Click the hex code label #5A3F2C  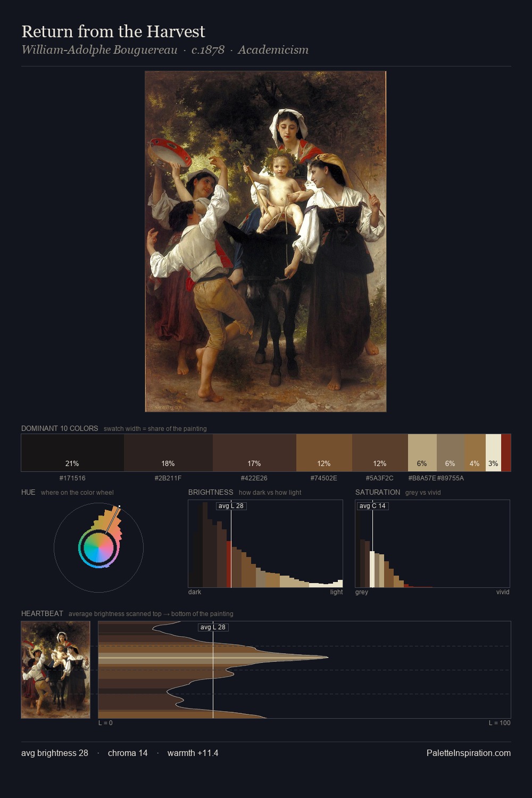(380, 478)
